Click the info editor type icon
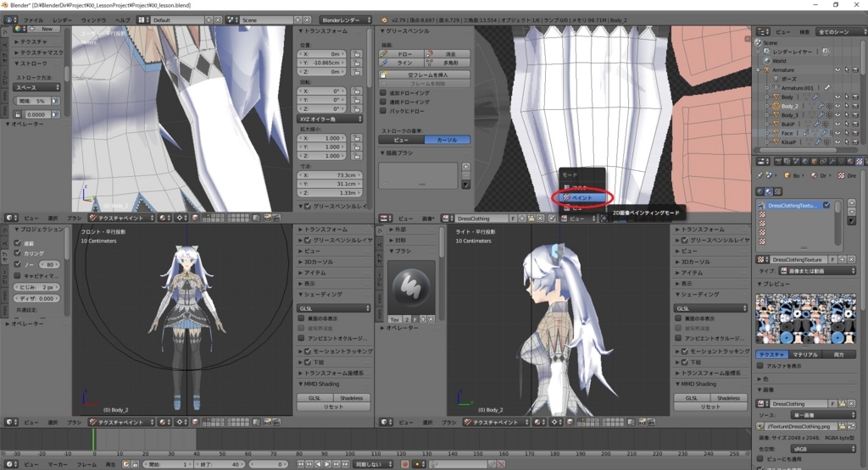This screenshot has height=470, width=868. tap(9, 20)
